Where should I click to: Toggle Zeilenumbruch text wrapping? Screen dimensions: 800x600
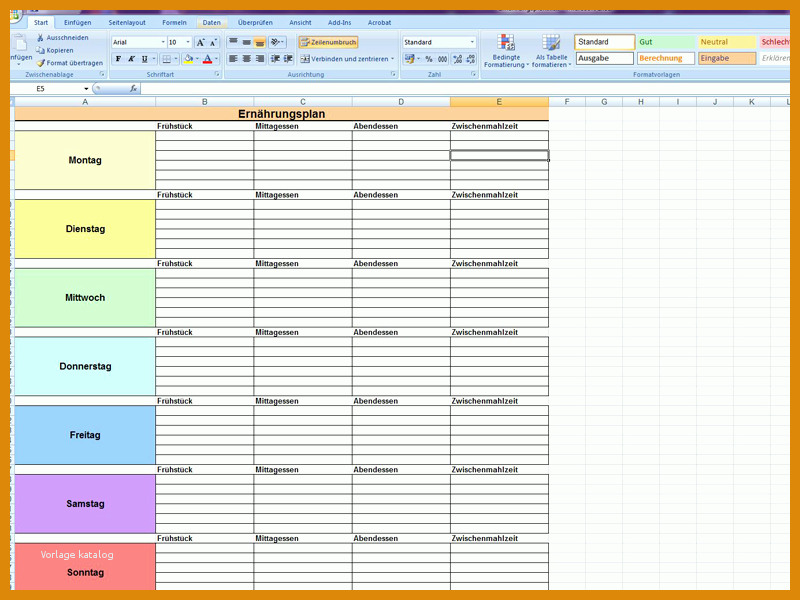328,42
